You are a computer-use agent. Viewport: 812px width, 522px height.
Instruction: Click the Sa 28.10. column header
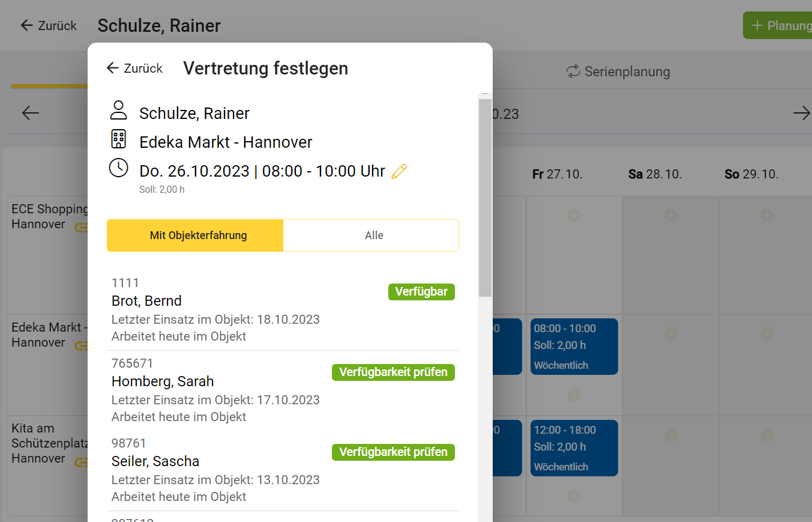click(x=655, y=175)
